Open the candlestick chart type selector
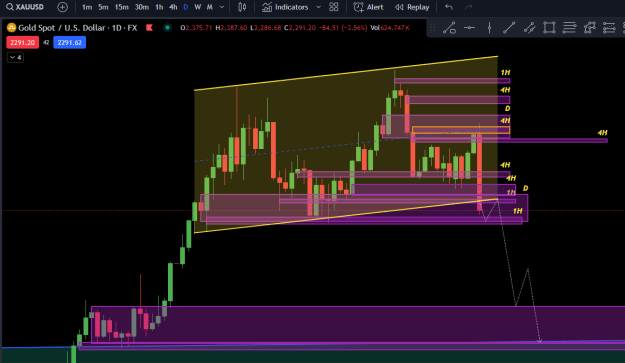The image size is (625, 363). point(242,7)
